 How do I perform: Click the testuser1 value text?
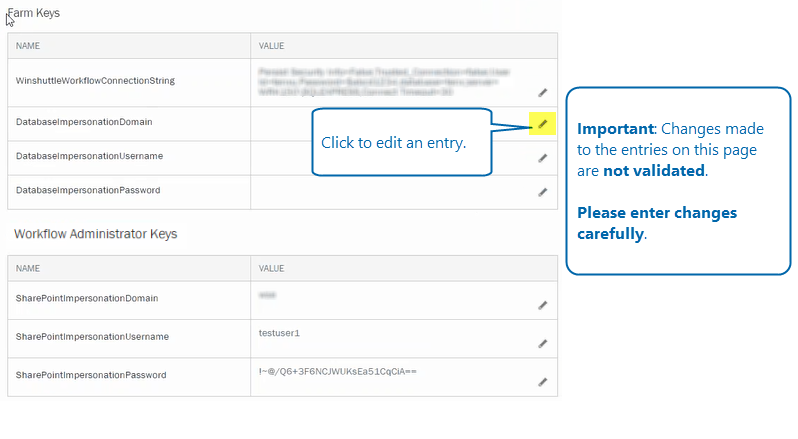(279, 333)
